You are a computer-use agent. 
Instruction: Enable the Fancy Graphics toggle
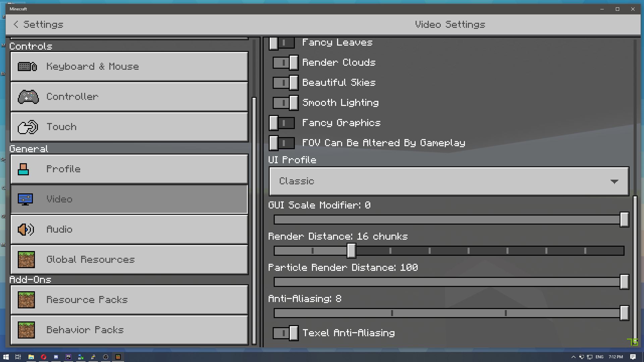[282, 123]
